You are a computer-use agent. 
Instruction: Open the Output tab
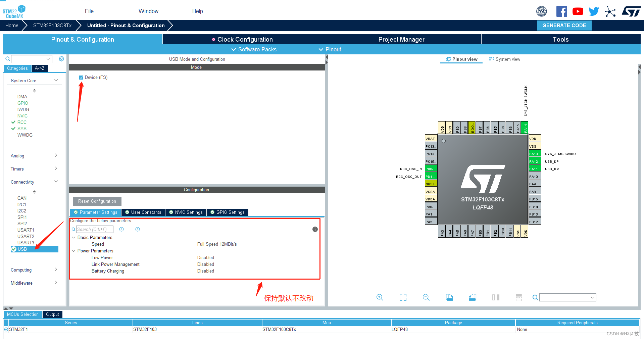tap(52, 314)
